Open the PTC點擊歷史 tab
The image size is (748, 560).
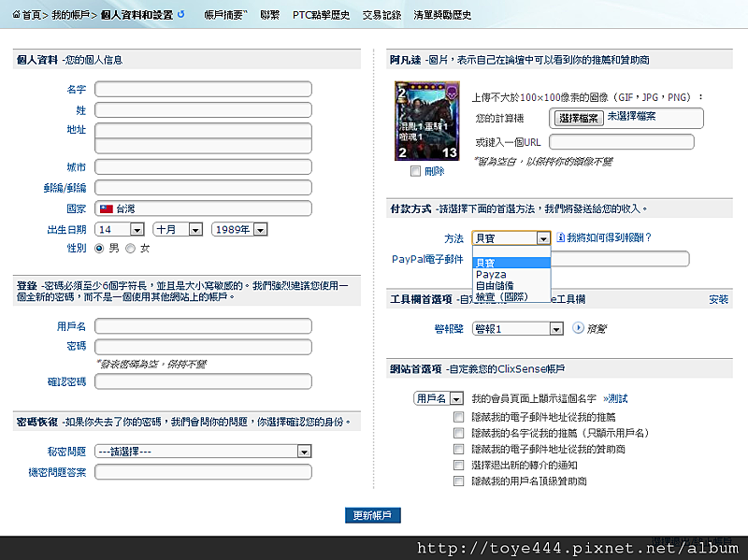(x=321, y=15)
